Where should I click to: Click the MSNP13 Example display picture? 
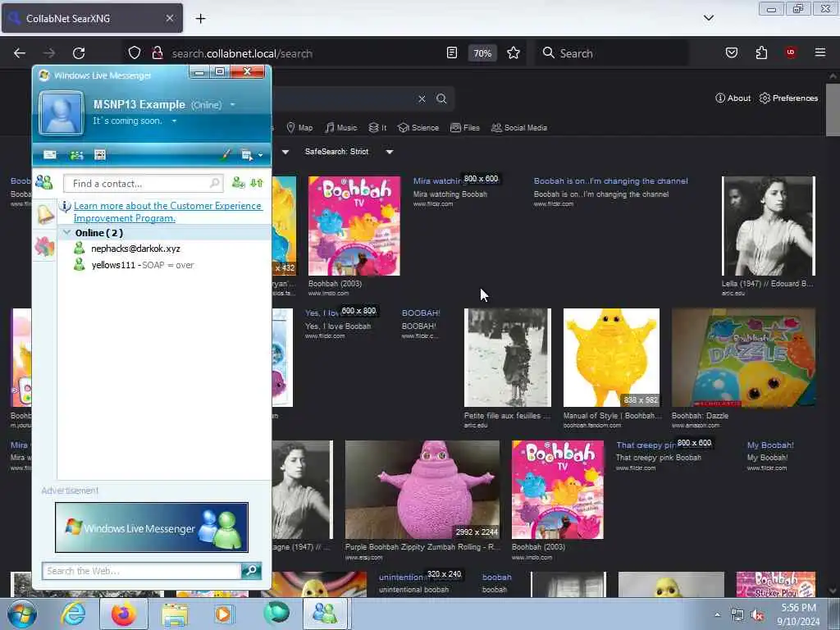[x=61, y=112]
